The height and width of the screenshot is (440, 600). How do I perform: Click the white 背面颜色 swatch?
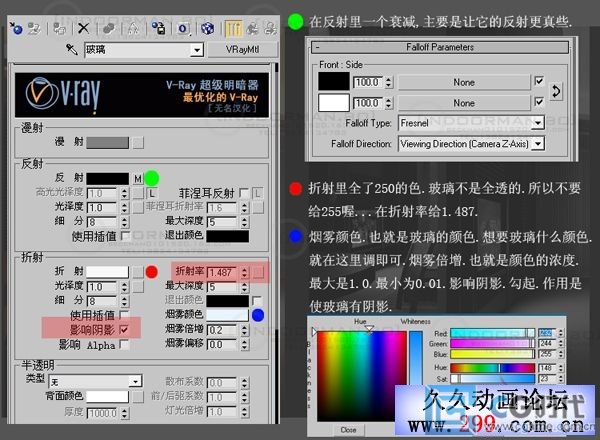click(108, 397)
